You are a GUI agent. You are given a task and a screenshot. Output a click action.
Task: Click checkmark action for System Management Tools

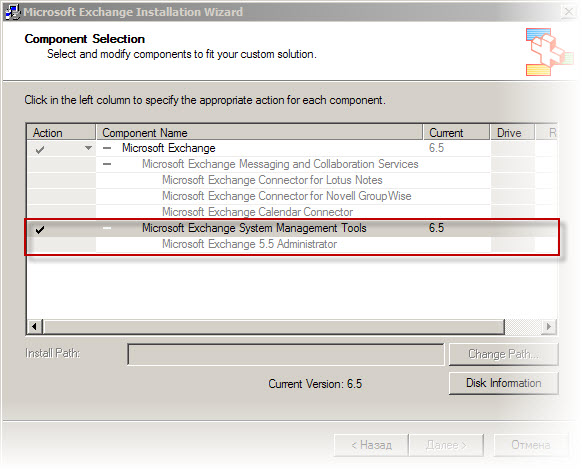click(x=40, y=229)
